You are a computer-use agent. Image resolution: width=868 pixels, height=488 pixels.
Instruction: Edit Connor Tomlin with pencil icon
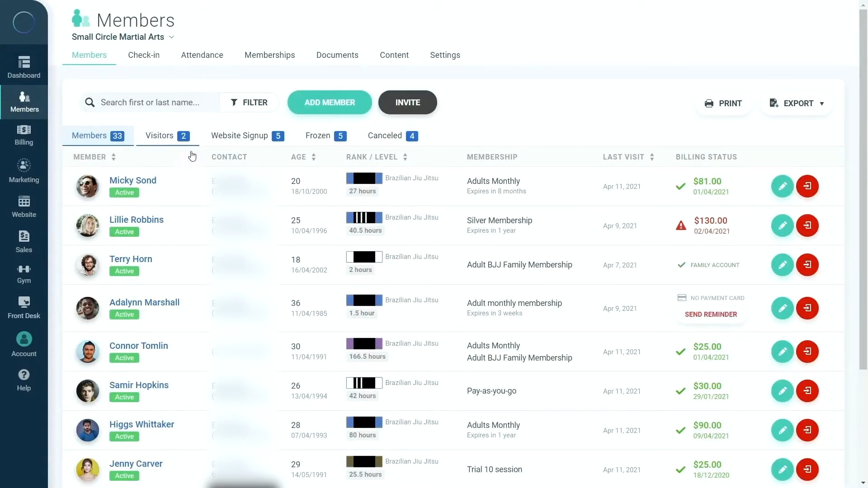782,352
